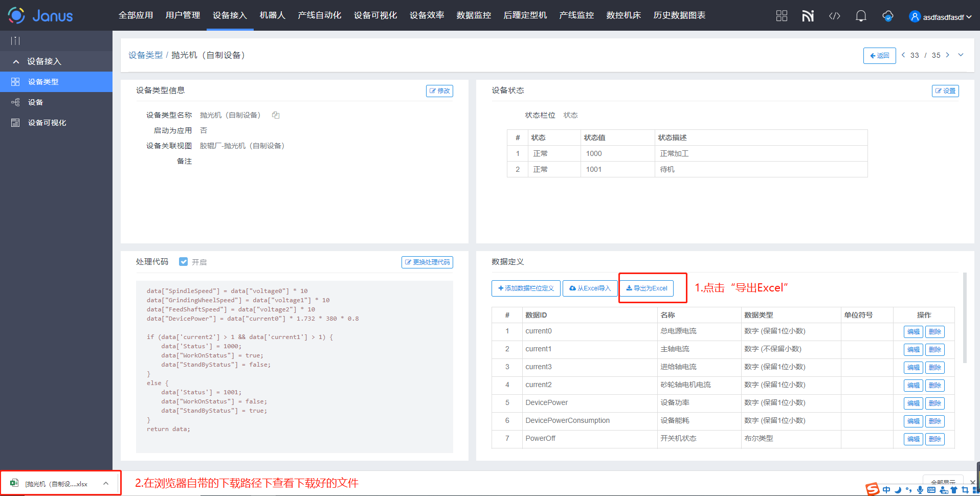980x496 pixels.
Task: Click sidebar 设备类型 grid icon
Action: tap(15, 82)
